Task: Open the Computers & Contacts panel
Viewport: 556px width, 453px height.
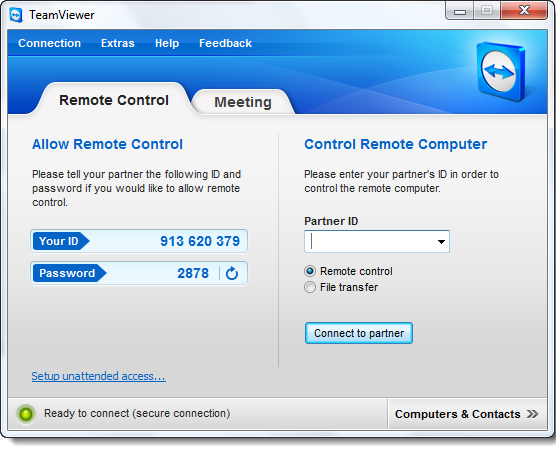Action: [467, 414]
